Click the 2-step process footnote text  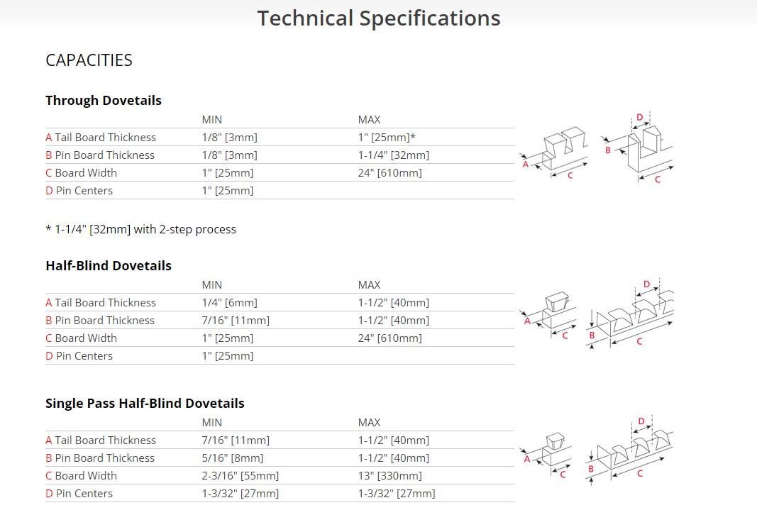click(x=140, y=229)
